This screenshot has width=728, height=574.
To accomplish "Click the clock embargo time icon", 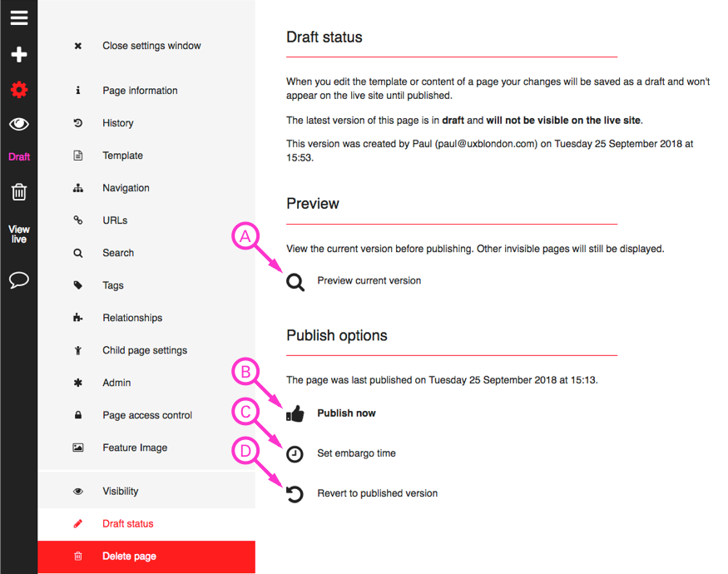I will click(x=295, y=454).
